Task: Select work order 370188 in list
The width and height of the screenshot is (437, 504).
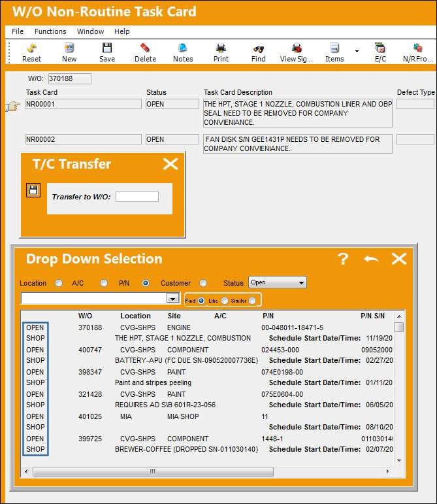Action: click(x=90, y=328)
